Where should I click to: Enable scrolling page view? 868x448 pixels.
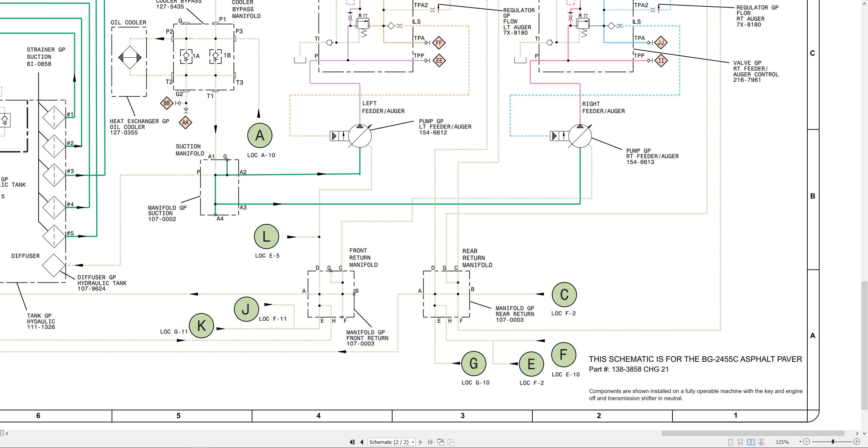click(741, 442)
